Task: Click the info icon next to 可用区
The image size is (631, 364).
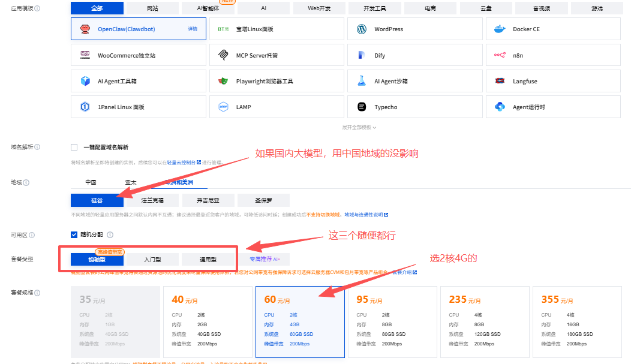Action: [x=32, y=235]
